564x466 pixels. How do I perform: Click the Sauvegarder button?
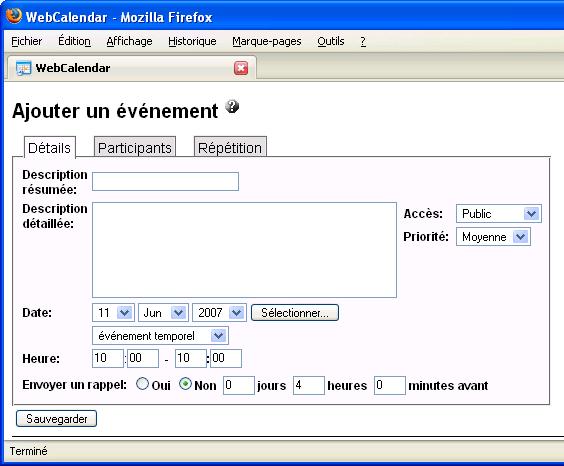(56, 419)
